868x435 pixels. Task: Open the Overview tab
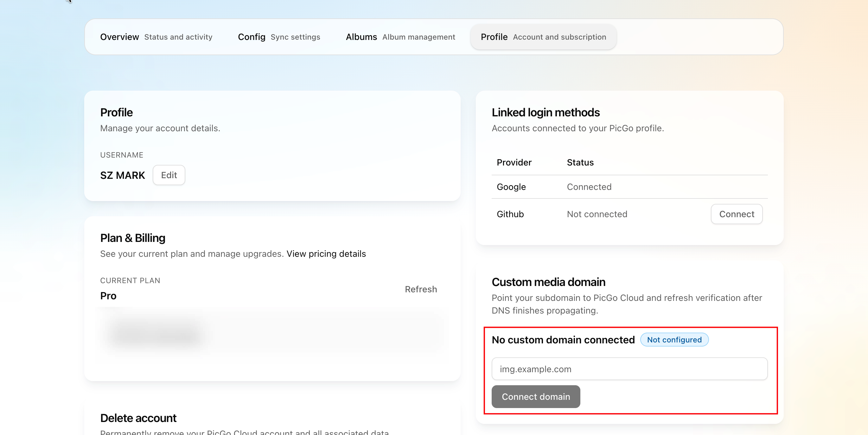pyautogui.click(x=156, y=37)
